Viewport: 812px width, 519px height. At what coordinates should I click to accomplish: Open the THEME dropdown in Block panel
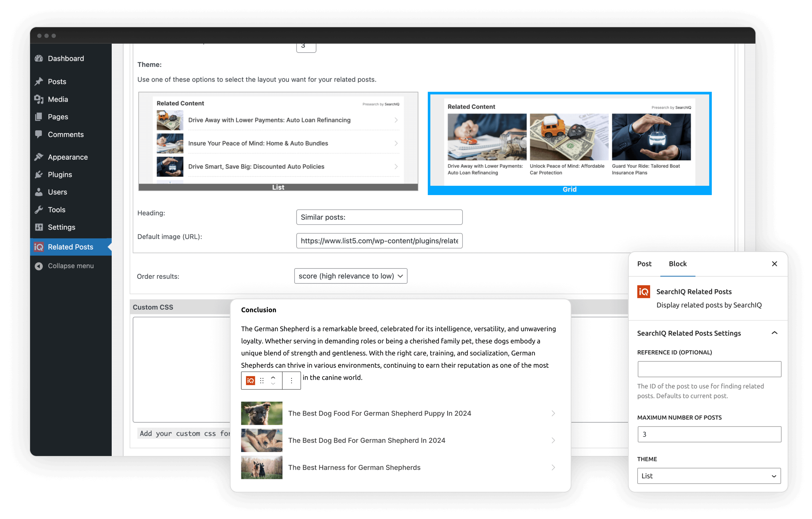click(x=709, y=476)
